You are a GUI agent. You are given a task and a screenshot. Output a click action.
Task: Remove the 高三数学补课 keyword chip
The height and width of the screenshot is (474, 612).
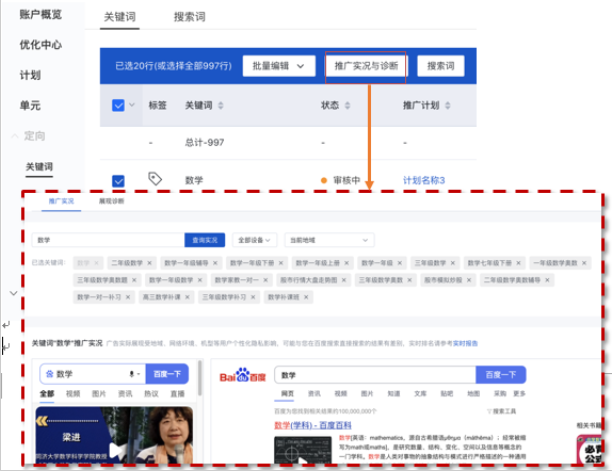[187, 297]
